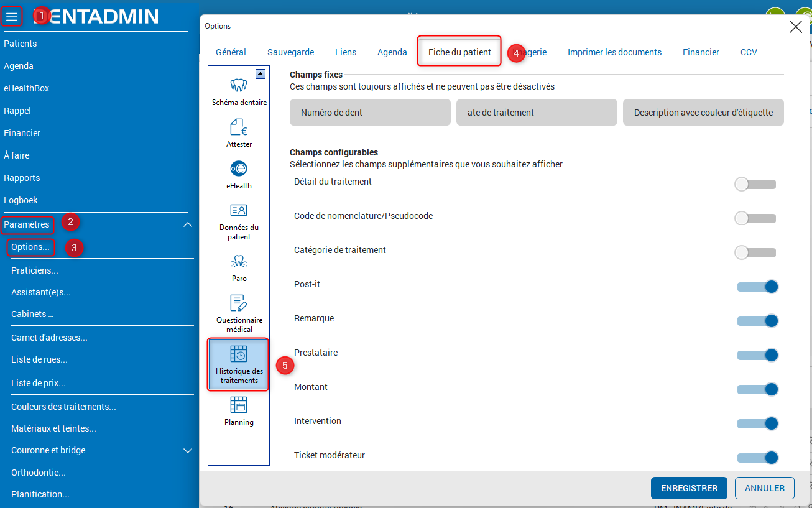This screenshot has height=508, width=812.
Task: Open Patients in the sidebar menu
Action: tap(21, 44)
